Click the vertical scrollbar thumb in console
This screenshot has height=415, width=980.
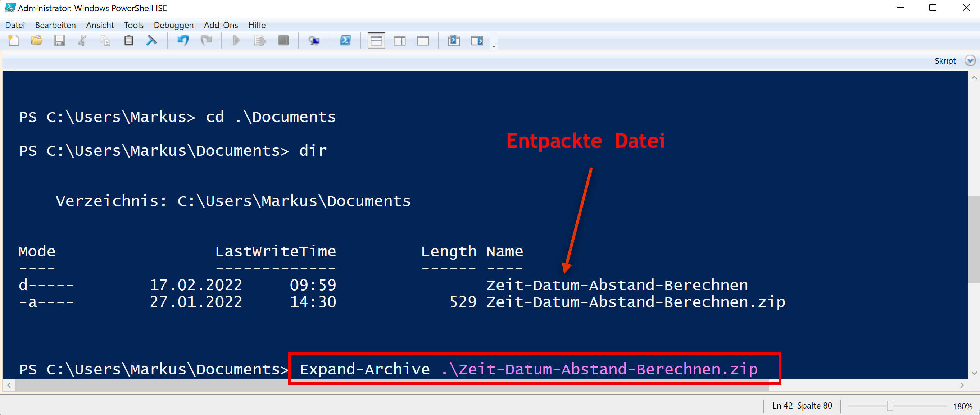(974, 239)
